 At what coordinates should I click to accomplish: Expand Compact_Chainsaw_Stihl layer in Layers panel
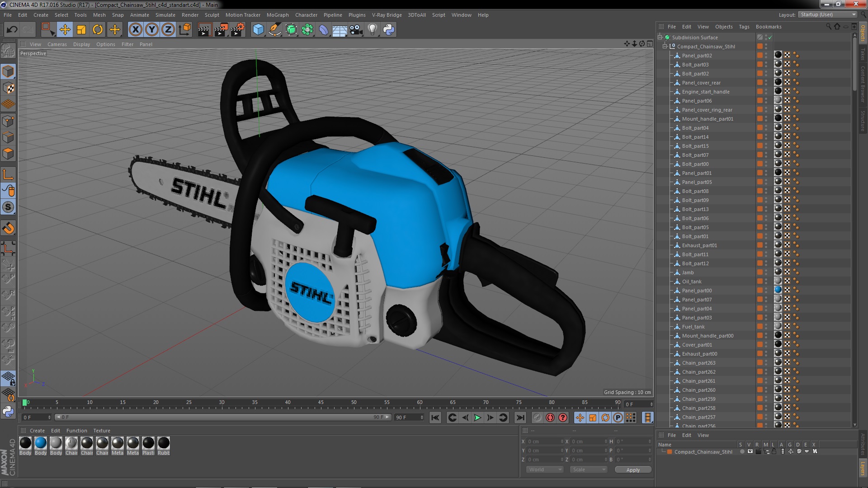[x=664, y=452]
